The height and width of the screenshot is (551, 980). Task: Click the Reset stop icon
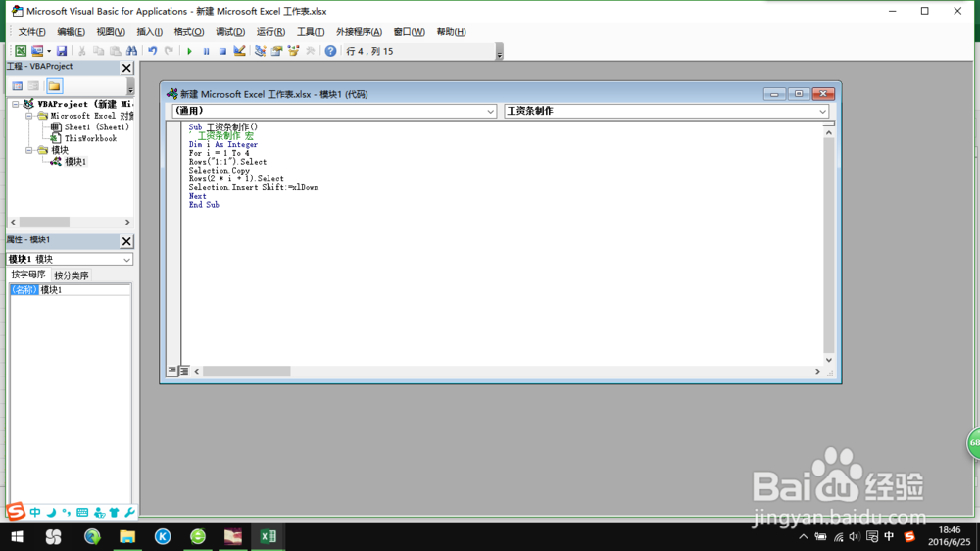[222, 51]
